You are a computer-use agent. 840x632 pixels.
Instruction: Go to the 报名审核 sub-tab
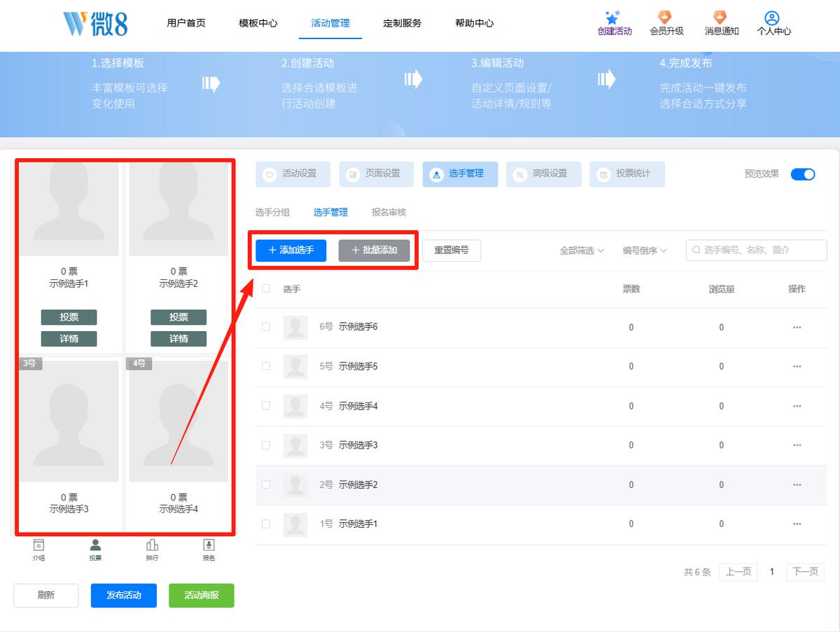pos(388,212)
